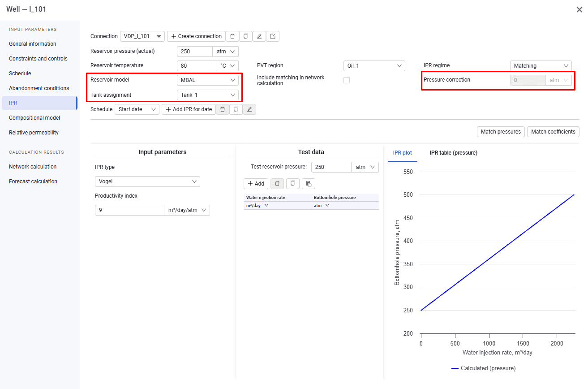Copy the test data table

pyautogui.click(x=293, y=183)
